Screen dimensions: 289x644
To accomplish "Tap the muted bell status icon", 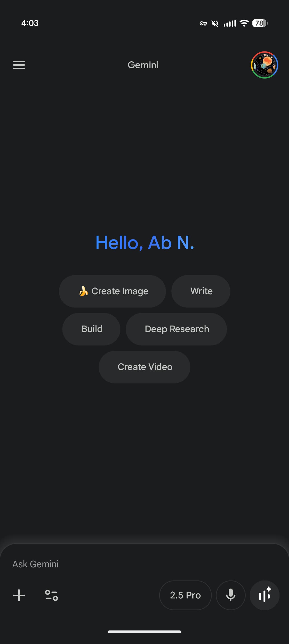I will pyautogui.click(x=215, y=23).
